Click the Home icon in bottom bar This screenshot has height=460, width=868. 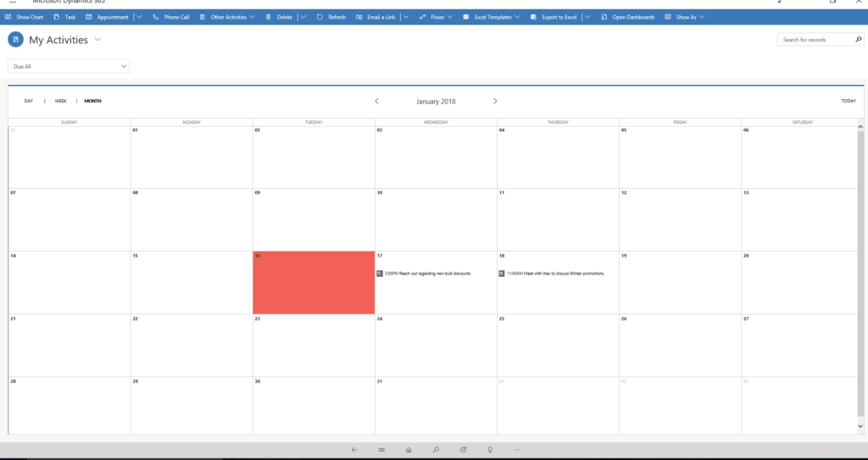click(x=409, y=450)
